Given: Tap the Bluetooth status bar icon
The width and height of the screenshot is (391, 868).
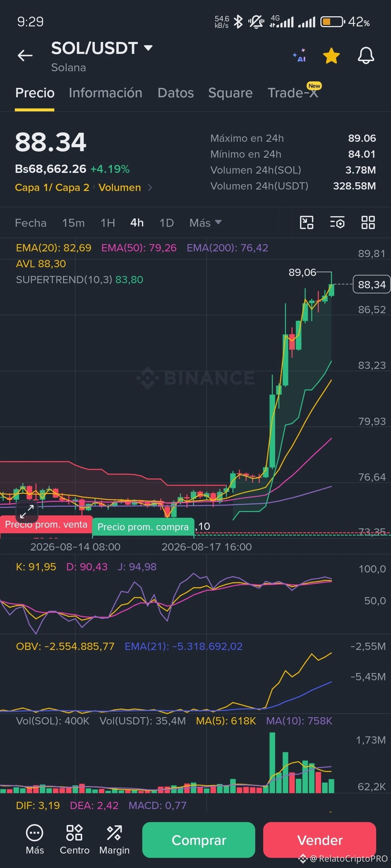Looking at the screenshot, I should (238, 22).
